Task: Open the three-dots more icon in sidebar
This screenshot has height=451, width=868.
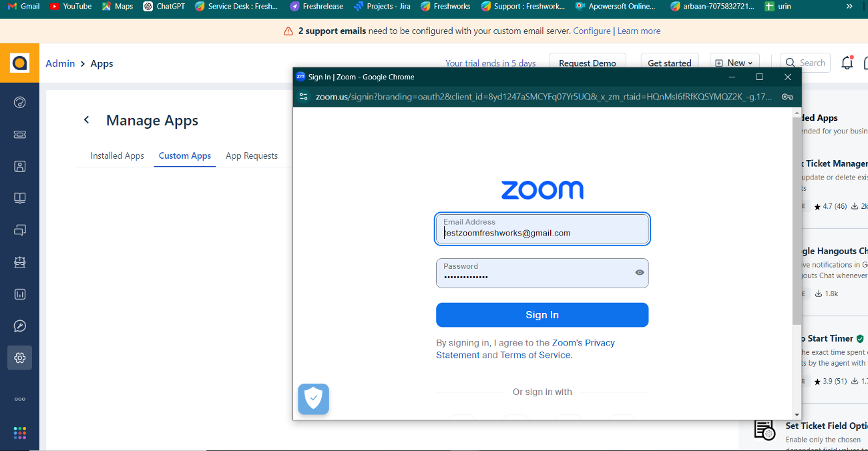Action: 20,399
